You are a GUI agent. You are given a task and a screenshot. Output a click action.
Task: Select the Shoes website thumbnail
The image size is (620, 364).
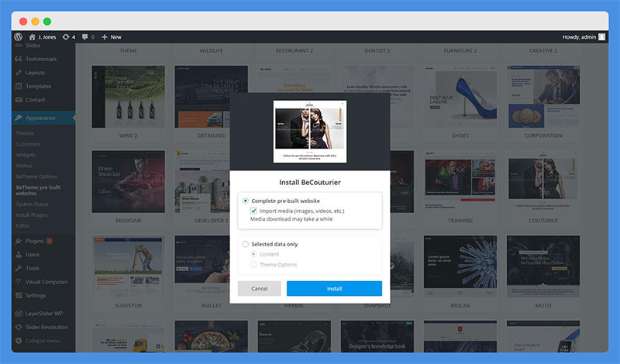460,97
